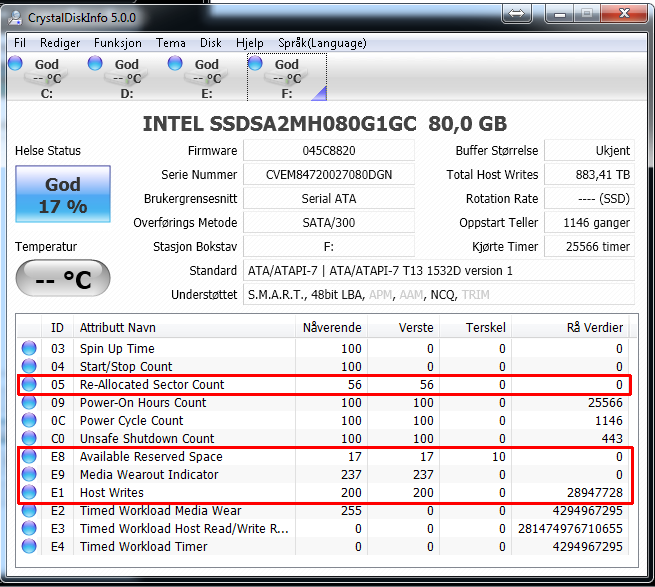Select the C: drive status button
Image resolution: width=655 pixels, height=587 pixels.
click(x=47, y=77)
